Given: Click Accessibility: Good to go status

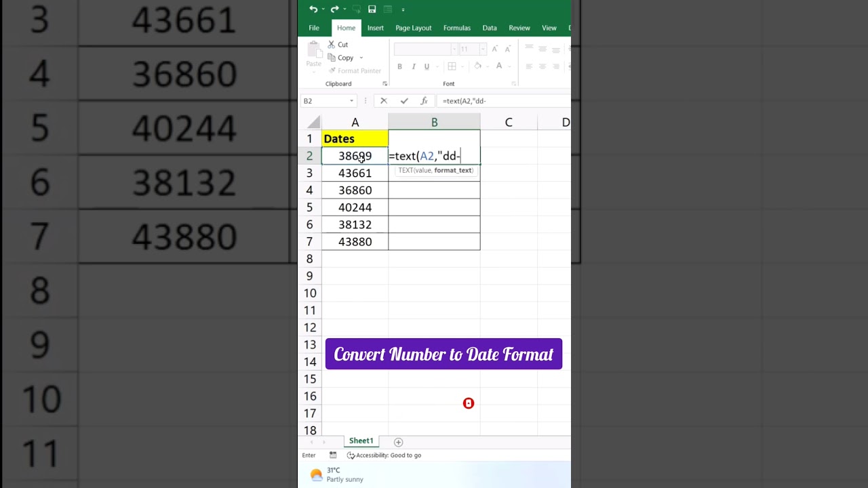Looking at the screenshot, I should click(x=384, y=455).
